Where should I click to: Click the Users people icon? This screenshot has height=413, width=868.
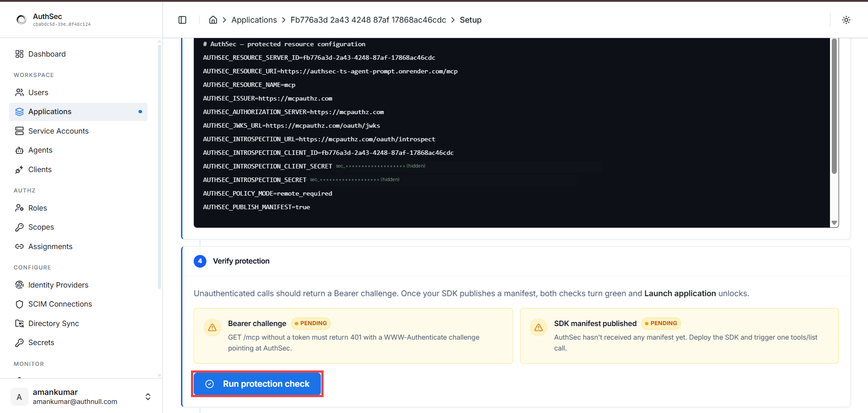click(19, 92)
